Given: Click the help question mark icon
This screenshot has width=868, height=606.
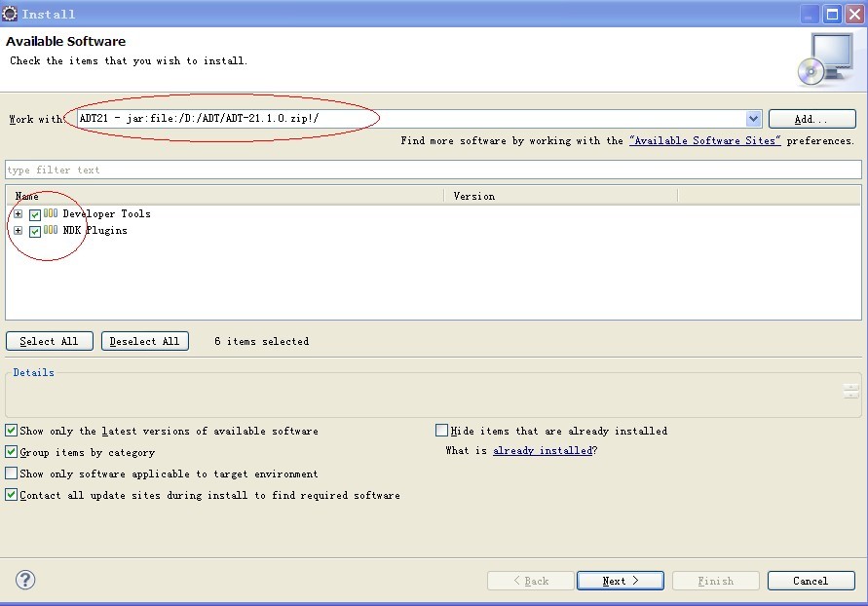Looking at the screenshot, I should (25, 580).
